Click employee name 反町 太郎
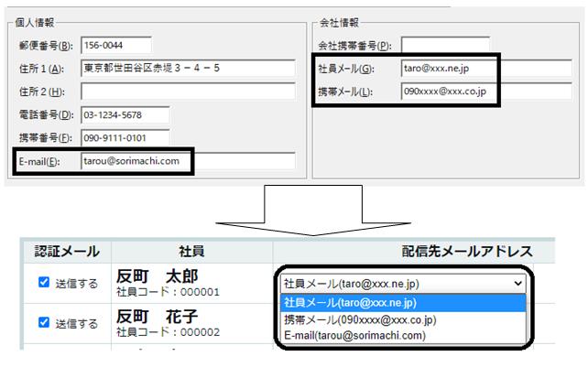This screenshot has height=367, width=588. [157, 276]
